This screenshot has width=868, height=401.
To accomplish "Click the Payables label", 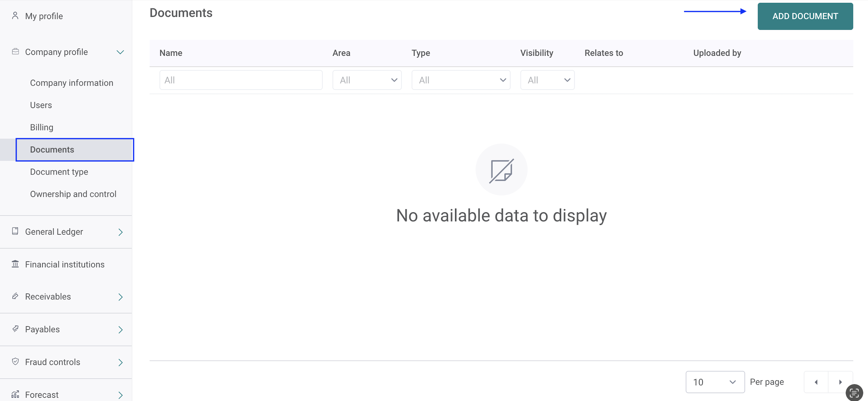I will click(x=42, y=329).
